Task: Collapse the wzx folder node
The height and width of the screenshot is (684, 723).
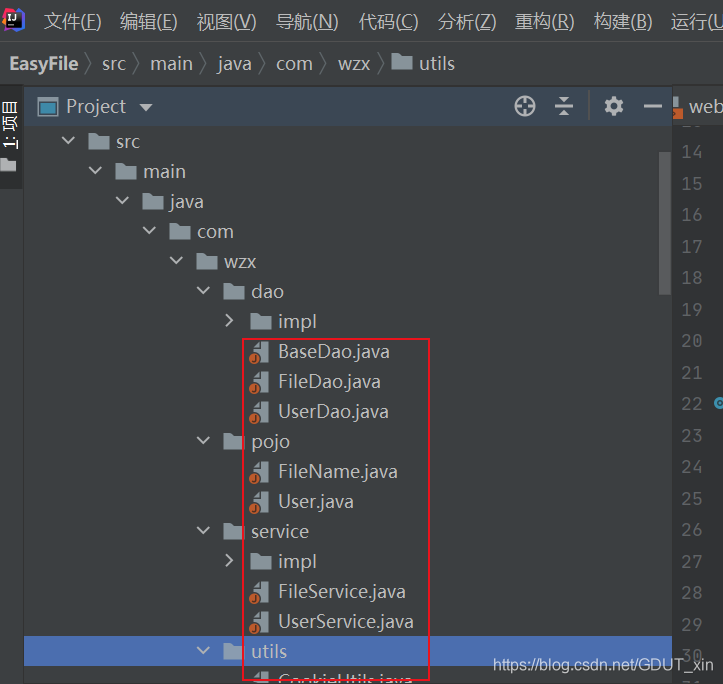Action: (x=176, y=260)
